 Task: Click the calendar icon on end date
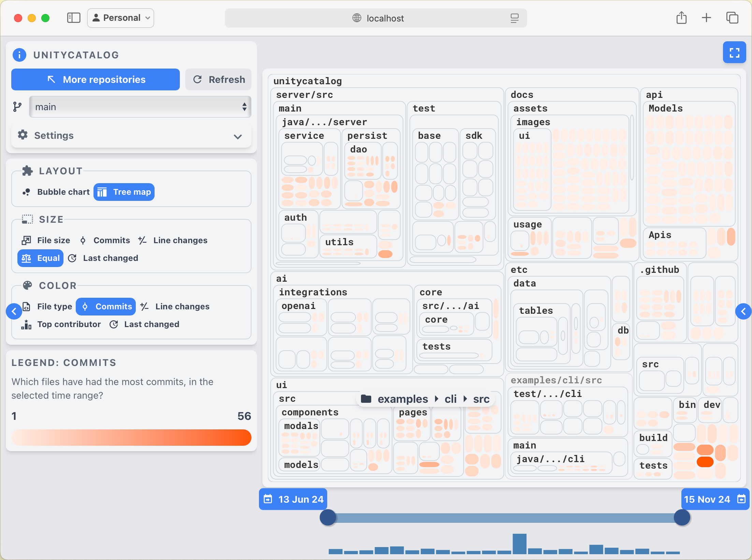pyautogui.click(x=741, y=499)
